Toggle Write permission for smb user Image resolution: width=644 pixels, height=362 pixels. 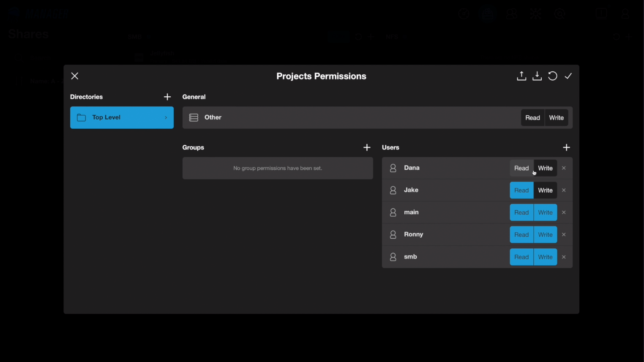pyautogui.click(x=546, y=257)
